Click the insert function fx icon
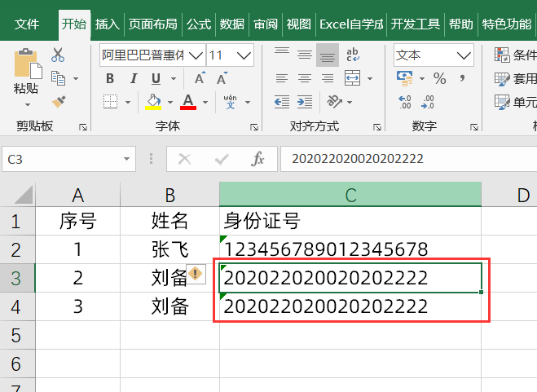 point(257,159)
